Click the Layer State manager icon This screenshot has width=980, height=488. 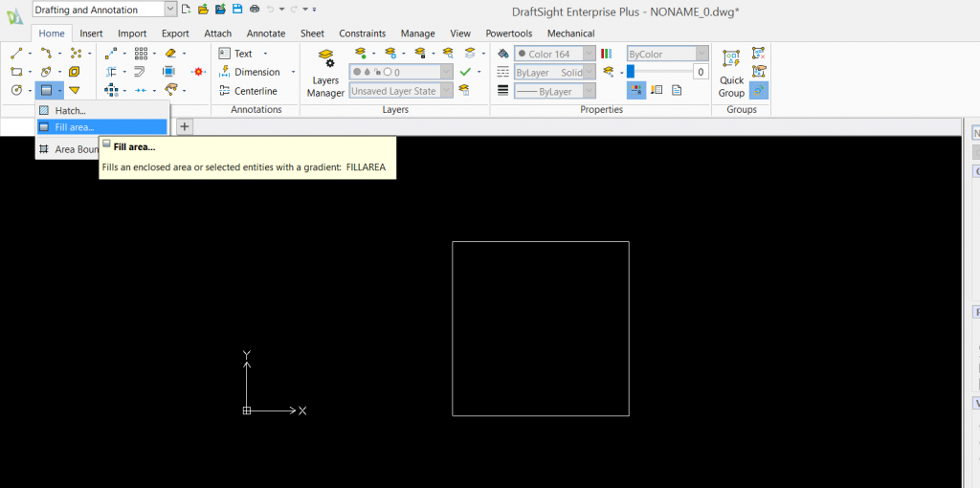point(464,91)
